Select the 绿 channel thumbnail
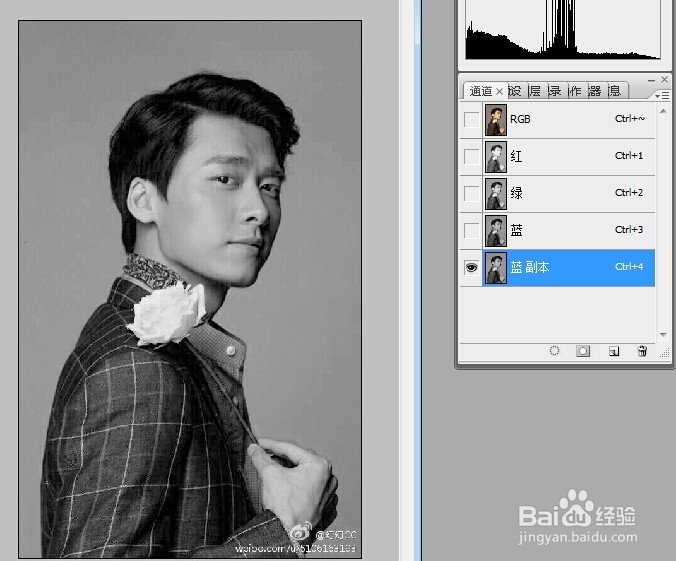The width and height of the screenshot is (676, 561). pos(496,194)
